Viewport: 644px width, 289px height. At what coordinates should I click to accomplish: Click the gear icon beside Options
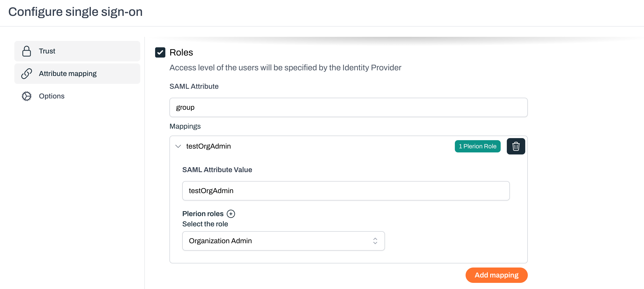pyautogui.click(x=27, y=96)
